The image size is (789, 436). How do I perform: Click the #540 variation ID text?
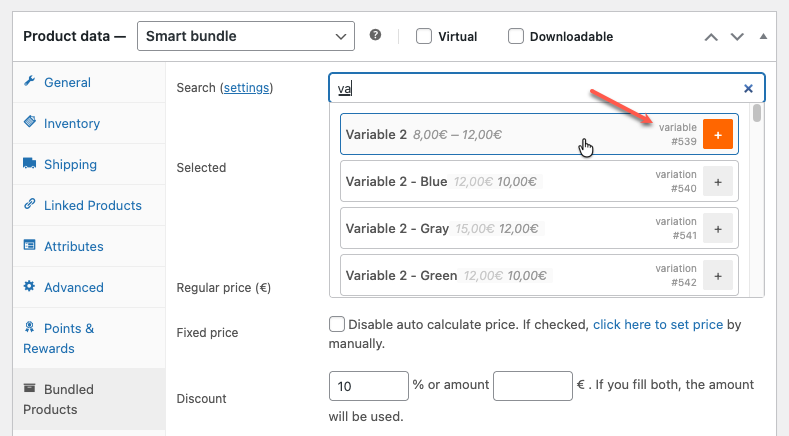coord(683,189)
